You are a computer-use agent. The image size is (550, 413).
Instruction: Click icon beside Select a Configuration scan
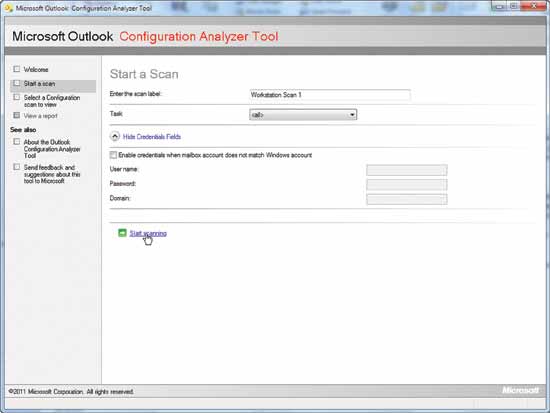click(x=16, y=97)
